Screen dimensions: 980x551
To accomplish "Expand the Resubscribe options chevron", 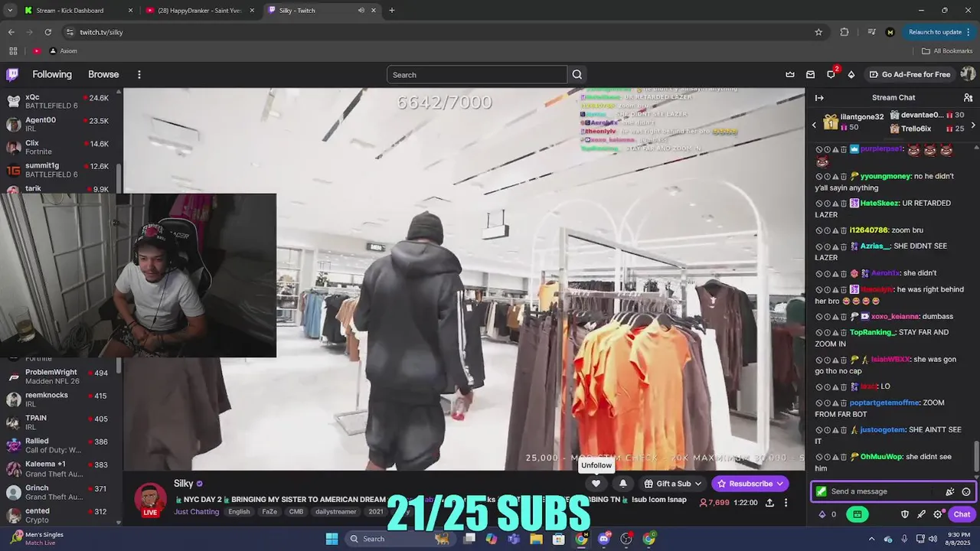I will pos(779,484).
